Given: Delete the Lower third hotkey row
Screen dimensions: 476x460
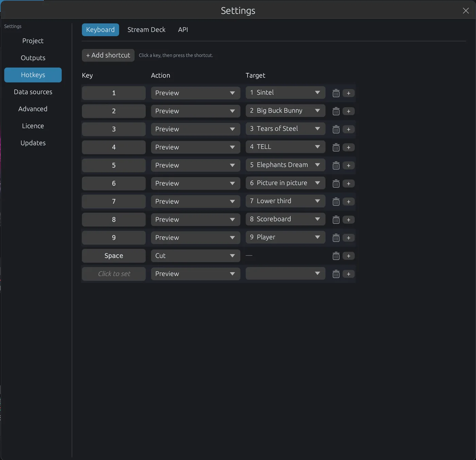Looking at the screenshot, I should pos(336,202).
